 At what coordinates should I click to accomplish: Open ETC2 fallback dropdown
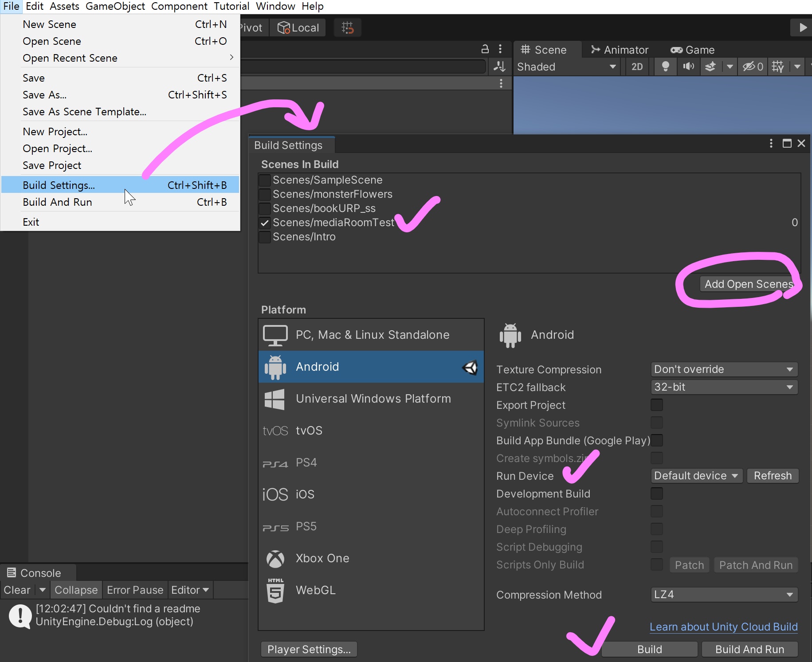tap(724, 387)
